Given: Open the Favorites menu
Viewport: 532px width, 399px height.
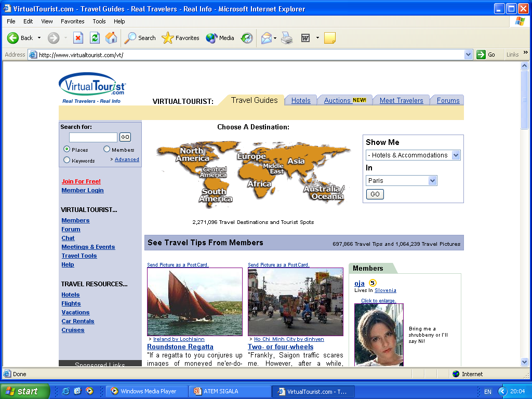Looking at the screenshot, I should click(73, 21).
